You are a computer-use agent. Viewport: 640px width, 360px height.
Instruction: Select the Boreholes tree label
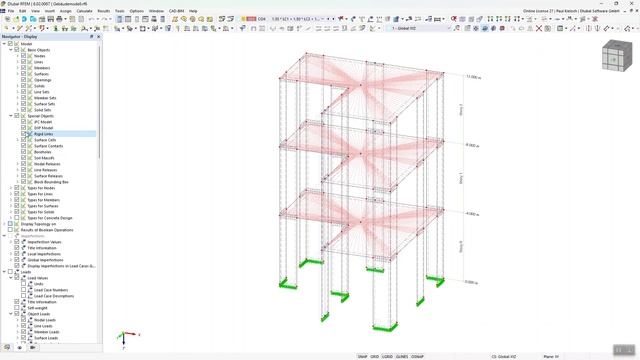[x=43, y=152]
